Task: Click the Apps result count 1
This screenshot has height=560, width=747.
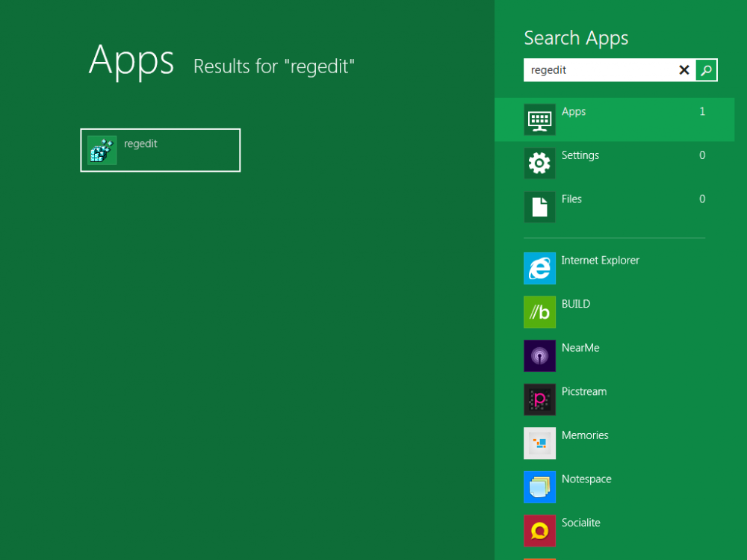Action: (x=702, y=111)
